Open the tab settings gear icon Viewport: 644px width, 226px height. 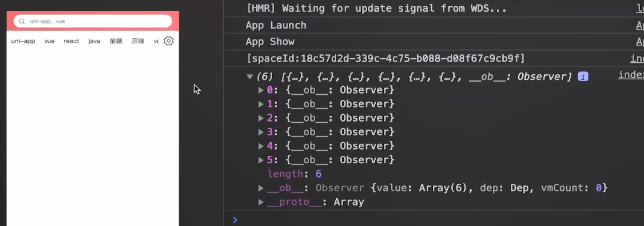(169, 41)
